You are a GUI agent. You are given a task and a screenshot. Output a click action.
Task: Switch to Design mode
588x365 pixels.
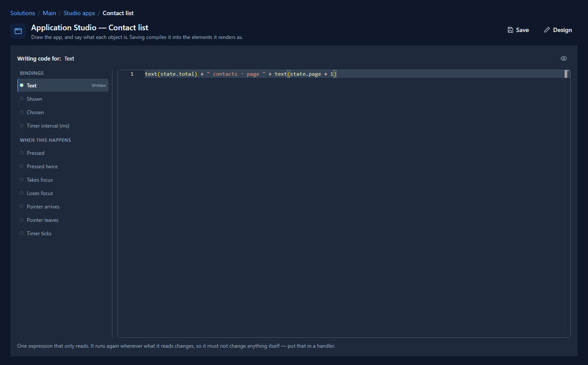click(558, 30)
